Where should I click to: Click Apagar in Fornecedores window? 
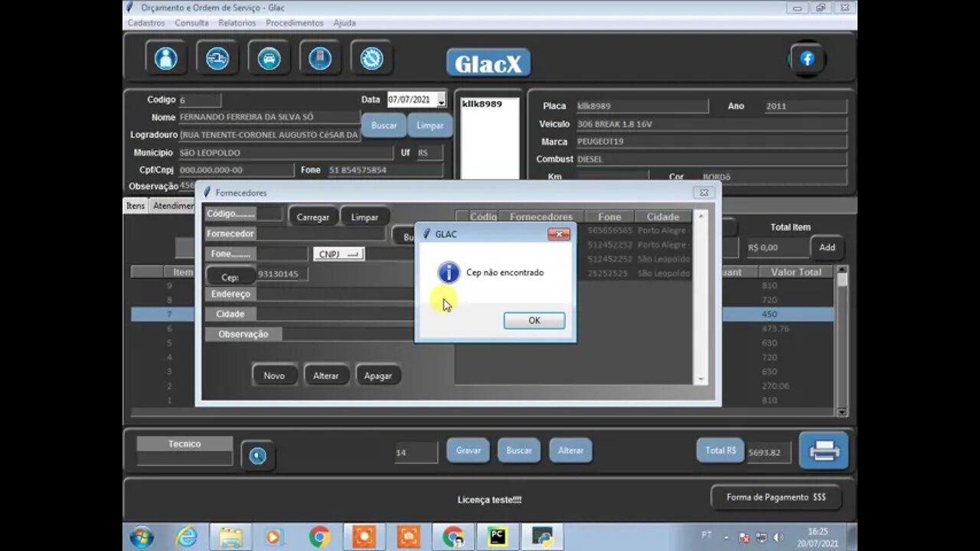pos(378,376)
